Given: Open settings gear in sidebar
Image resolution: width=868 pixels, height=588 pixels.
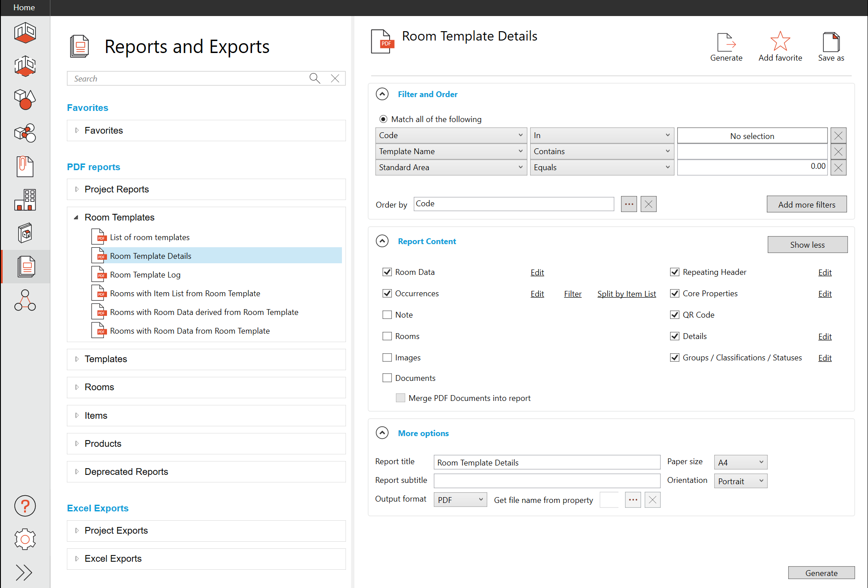Looking at the screenshot, I should [25, 539].
